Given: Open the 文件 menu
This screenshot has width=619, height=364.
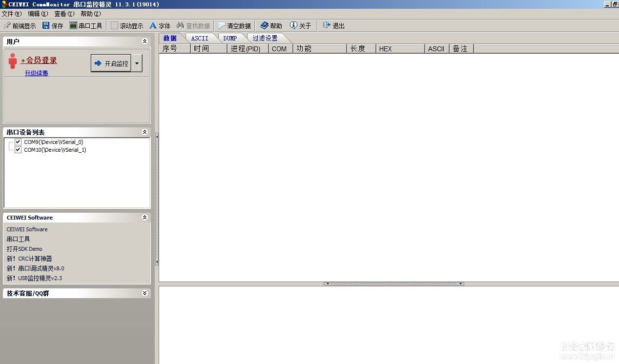Looking at the screenshot, I should [12, 14].
